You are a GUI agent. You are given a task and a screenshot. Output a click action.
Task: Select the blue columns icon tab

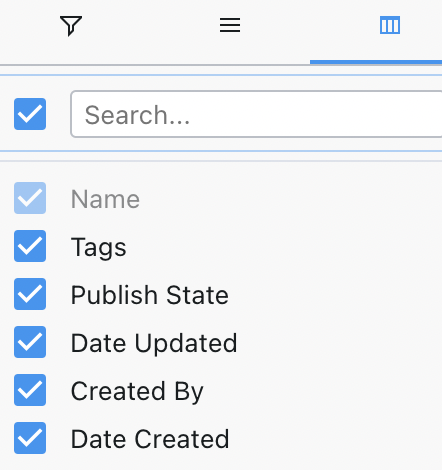tap(390, 25)
